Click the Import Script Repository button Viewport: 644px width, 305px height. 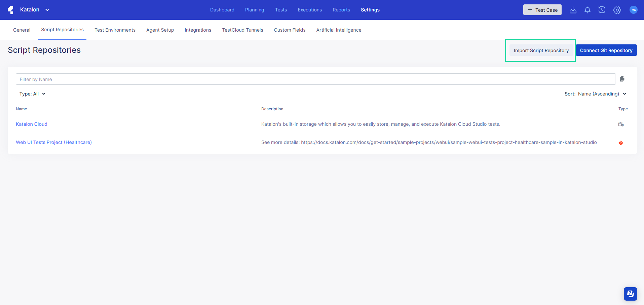[541, 50]
